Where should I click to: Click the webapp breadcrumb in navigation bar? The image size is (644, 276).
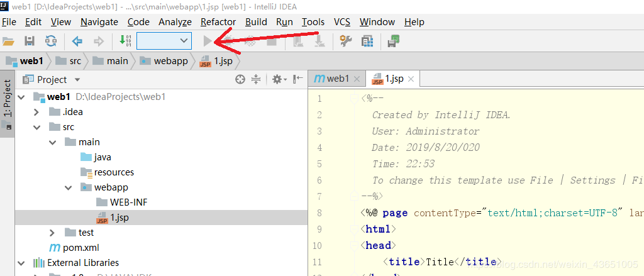[x=164, y=61]
